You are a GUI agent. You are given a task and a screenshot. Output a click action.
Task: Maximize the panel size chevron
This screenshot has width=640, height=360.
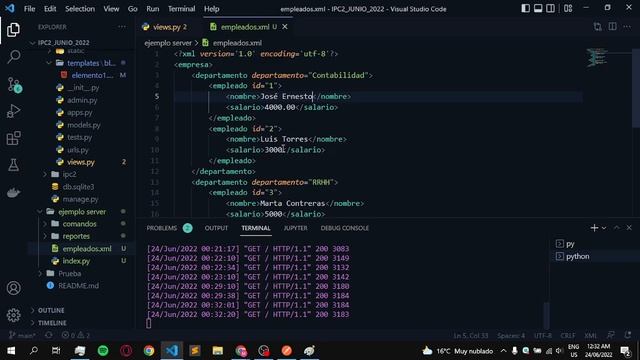[617, 228]
